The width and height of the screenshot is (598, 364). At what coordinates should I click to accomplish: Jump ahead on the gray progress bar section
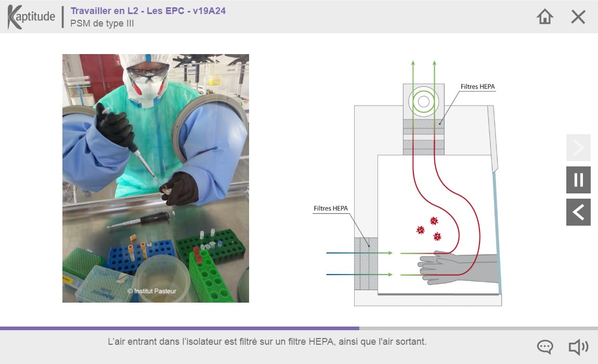click(x=478, y=328)
